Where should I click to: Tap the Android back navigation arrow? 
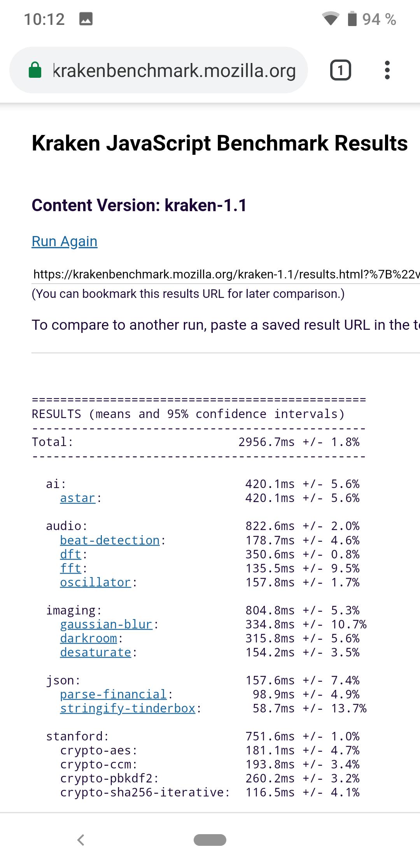pos(81,840)
